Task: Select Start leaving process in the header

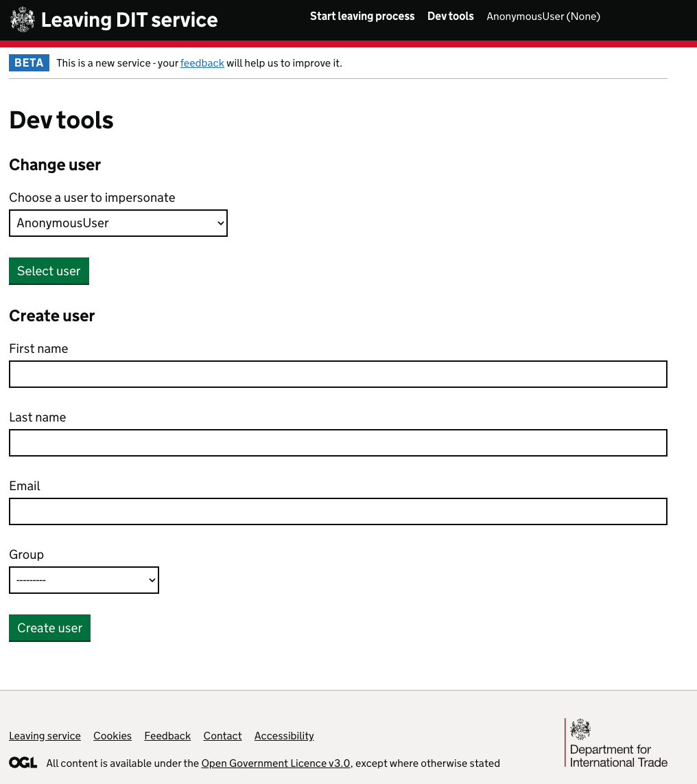Action: click(362, 16)
